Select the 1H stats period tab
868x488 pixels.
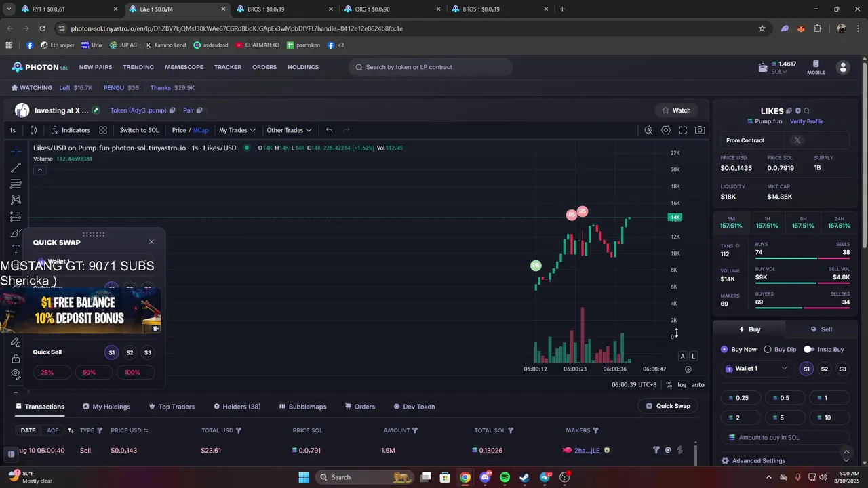tap(767, 222)
